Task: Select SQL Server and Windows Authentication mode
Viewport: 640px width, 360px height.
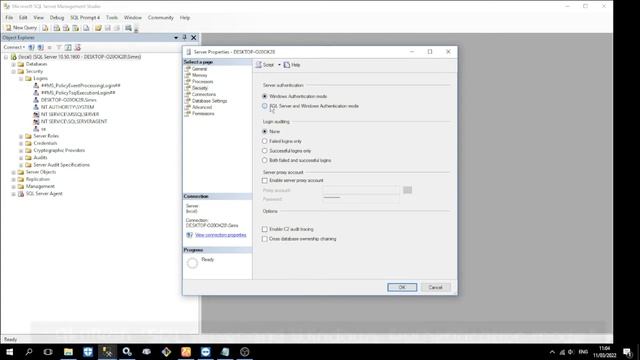Action: tap(264, 106)
